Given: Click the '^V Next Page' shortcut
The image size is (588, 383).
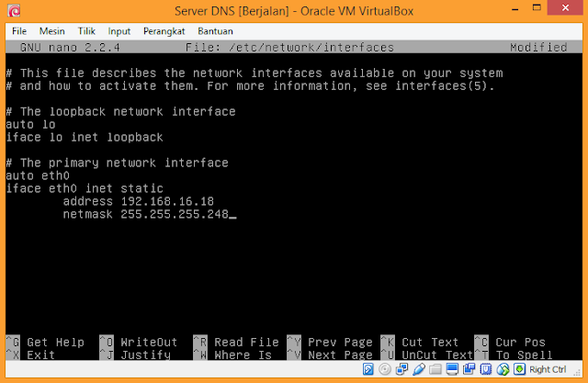Looking at the screenshot, I should [330, 355].
